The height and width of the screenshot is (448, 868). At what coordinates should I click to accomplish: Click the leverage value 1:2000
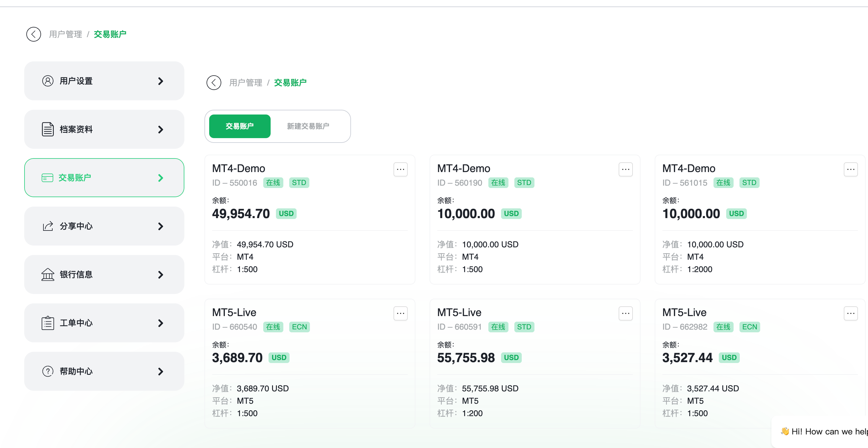point(700,269)
